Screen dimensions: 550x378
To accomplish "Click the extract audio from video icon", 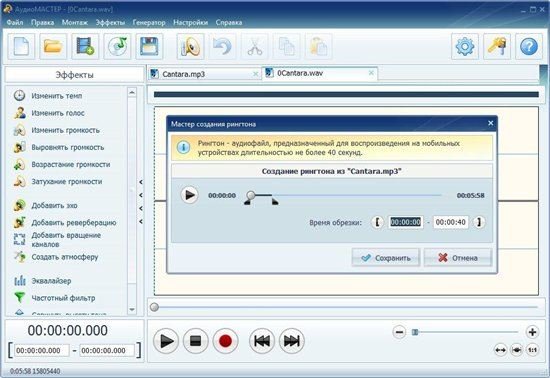I will 85,46.
